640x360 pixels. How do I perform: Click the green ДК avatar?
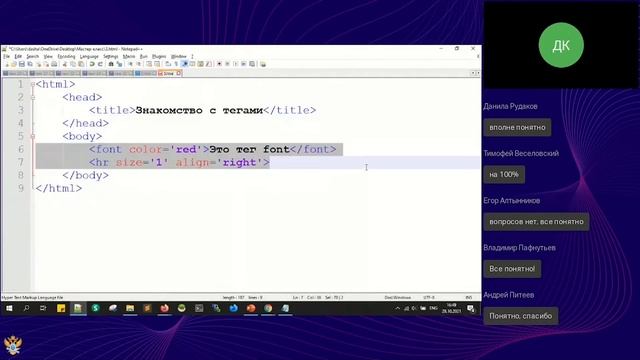[x=561, y=45]
